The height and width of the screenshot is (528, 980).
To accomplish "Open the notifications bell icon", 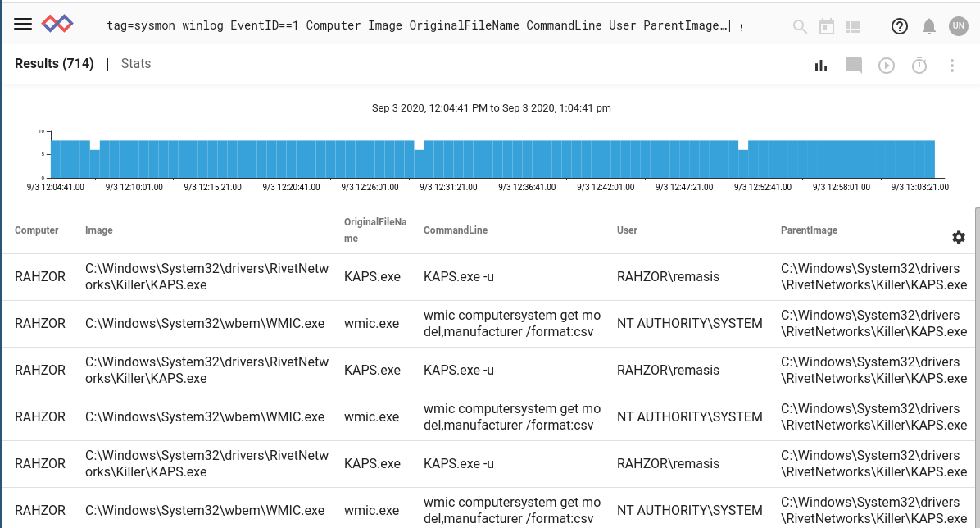I will 928,25.
